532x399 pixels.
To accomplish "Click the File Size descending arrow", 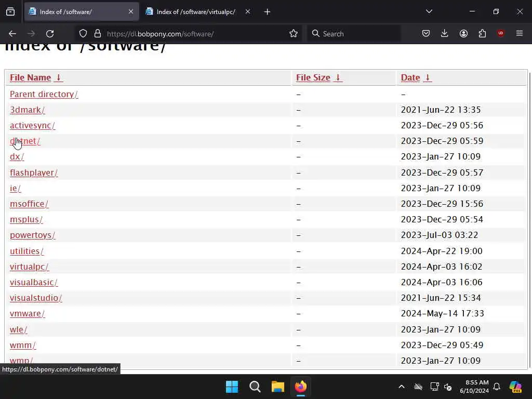I will (338, 78).
